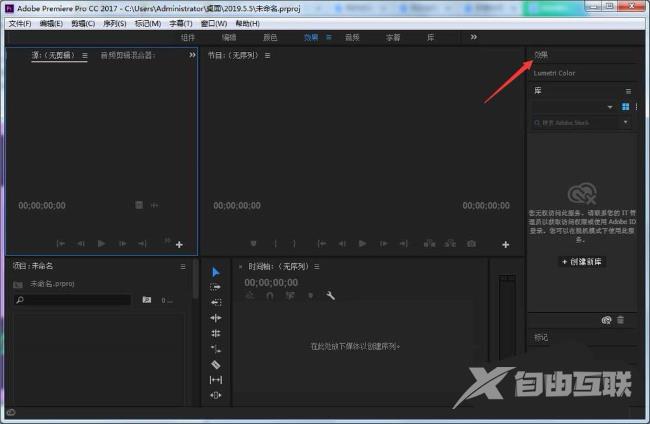Open the 效果 panel on right
This screenshot has height=424, width=650.
tap(541, 55)
